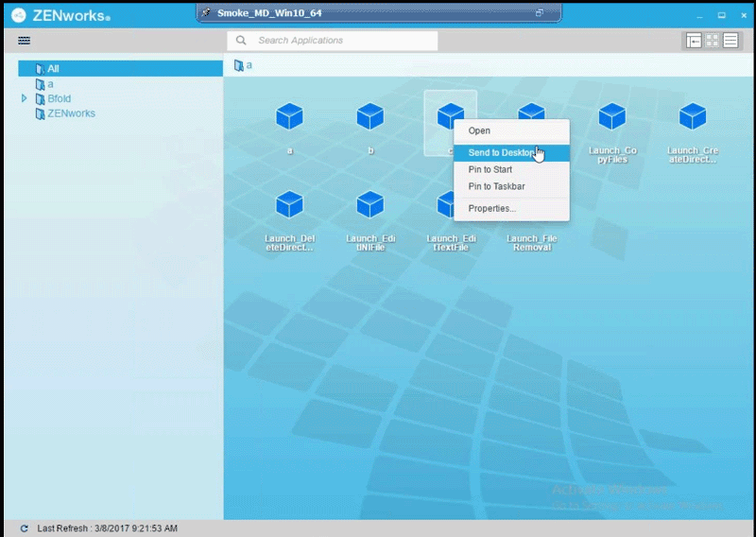Click the 'a' breadcrumb folder
This screenshot has width=756, height=537.
click(x=243, y=65)
